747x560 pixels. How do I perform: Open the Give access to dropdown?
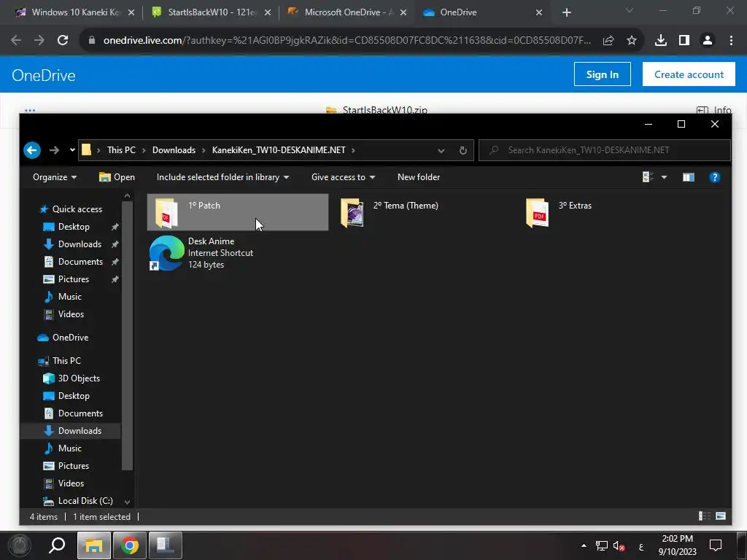(343, 177)
